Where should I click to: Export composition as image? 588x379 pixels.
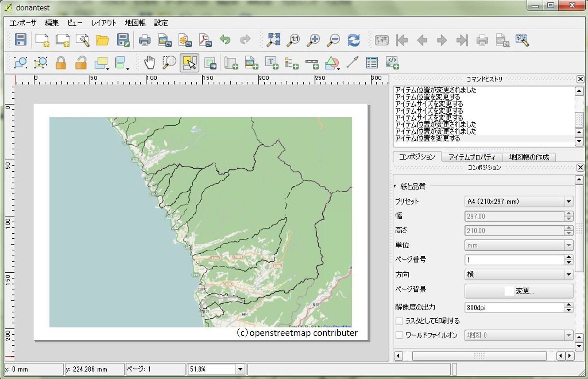[165, 40]
